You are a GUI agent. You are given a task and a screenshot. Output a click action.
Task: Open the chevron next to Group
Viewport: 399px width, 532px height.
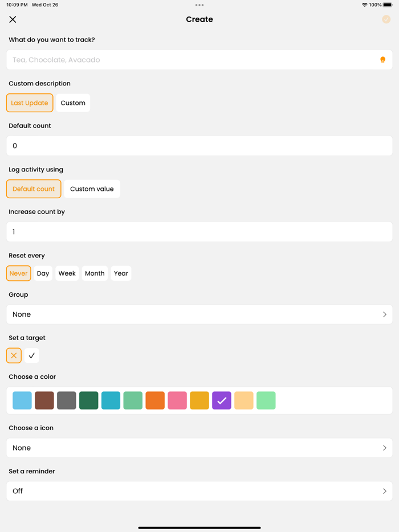click(x=385, y=314)
